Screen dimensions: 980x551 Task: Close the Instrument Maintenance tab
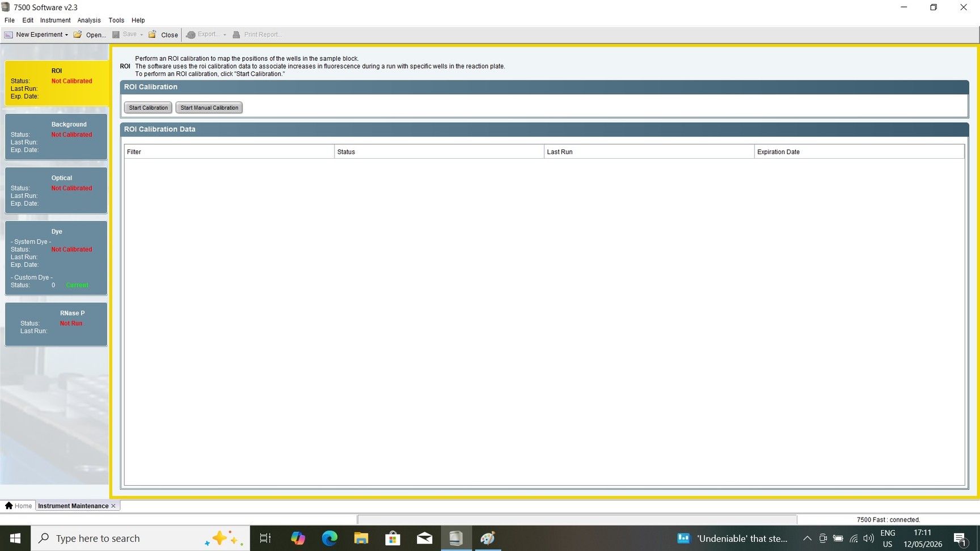click(x=113, y=506)
